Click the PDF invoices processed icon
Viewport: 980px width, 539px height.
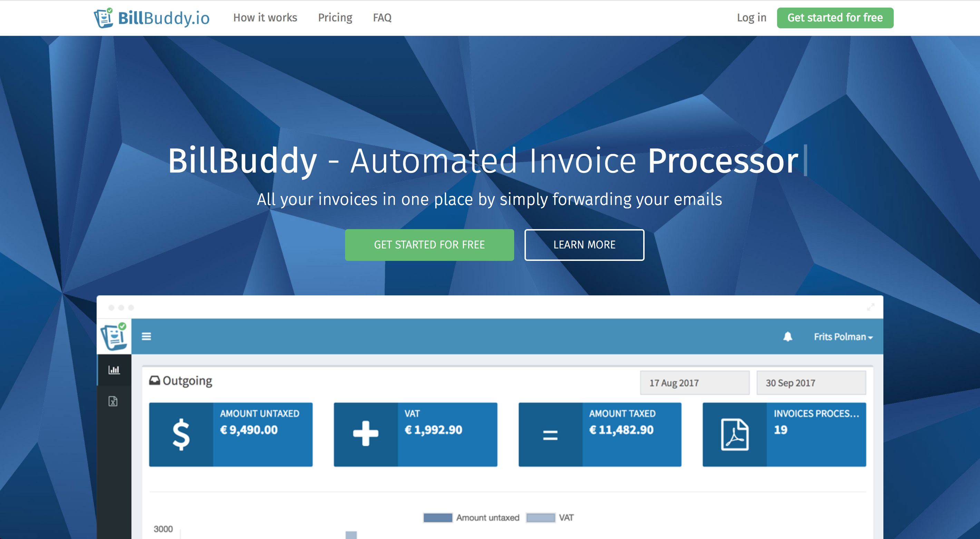735,434
